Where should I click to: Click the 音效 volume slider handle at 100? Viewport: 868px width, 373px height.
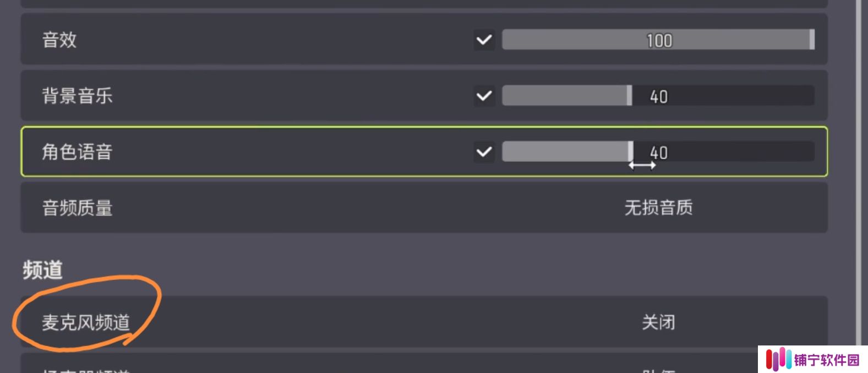coord(812,40)
